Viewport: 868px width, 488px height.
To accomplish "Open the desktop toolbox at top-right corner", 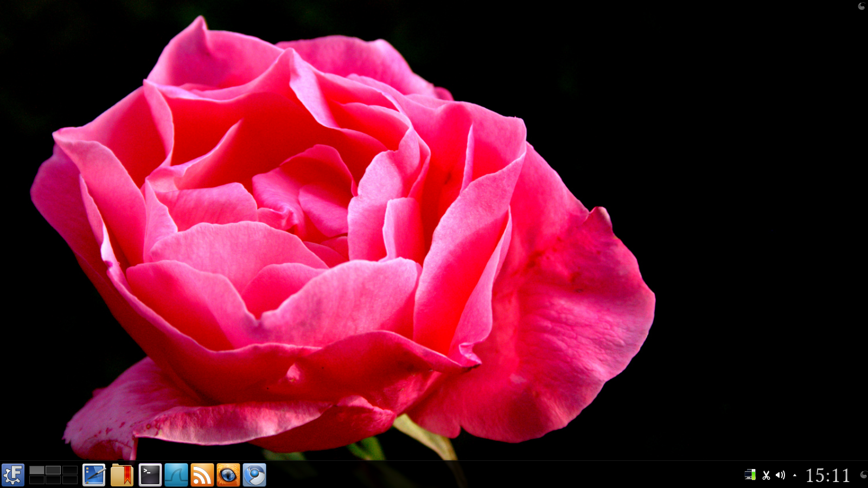I will pyautogui.click(x=861, y=6).
